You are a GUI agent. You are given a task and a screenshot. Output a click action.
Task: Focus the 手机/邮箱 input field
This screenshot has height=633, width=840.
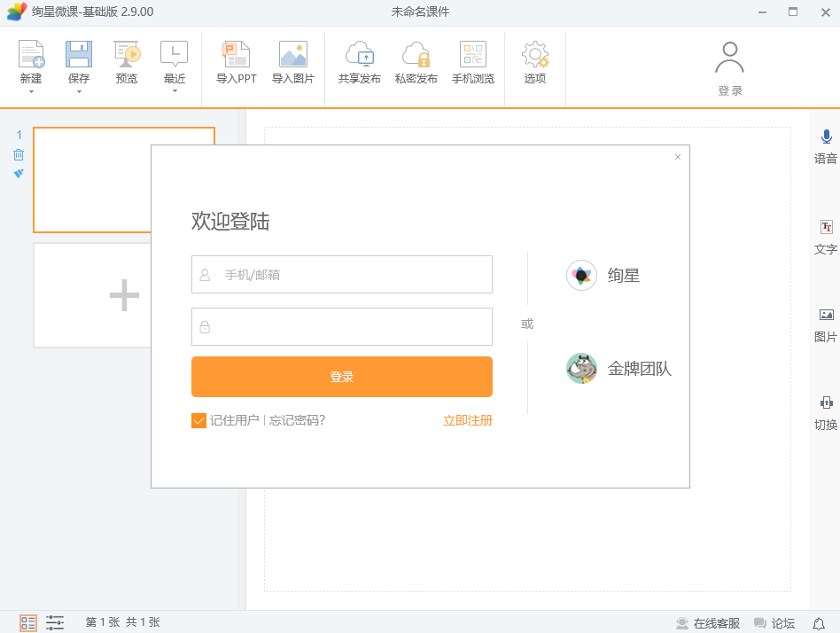click(342, 275)
